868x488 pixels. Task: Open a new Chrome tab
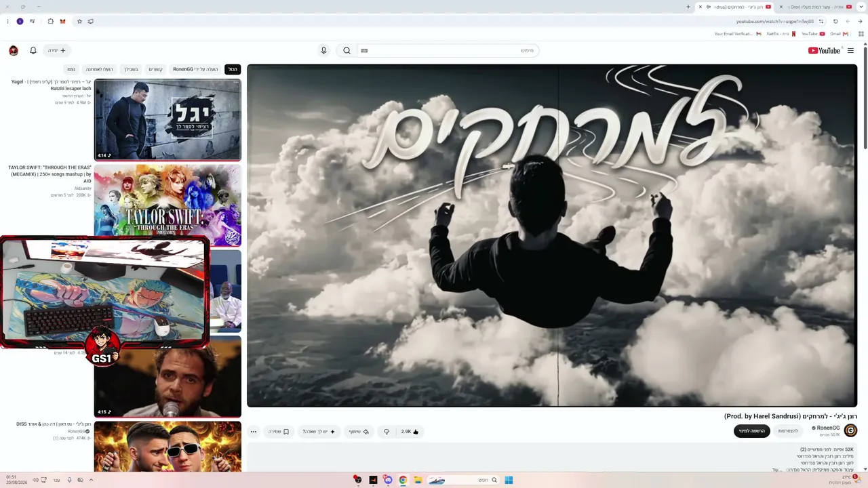tap(688, 7)
